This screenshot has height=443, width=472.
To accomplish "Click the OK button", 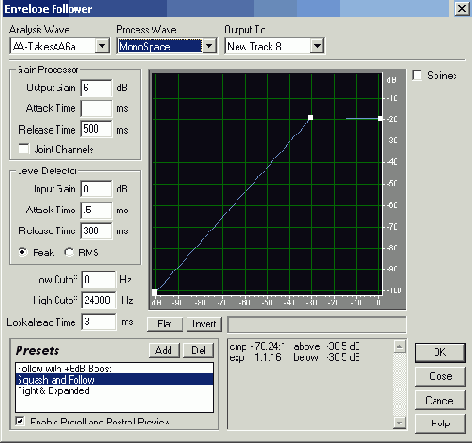I will (440, 352).
